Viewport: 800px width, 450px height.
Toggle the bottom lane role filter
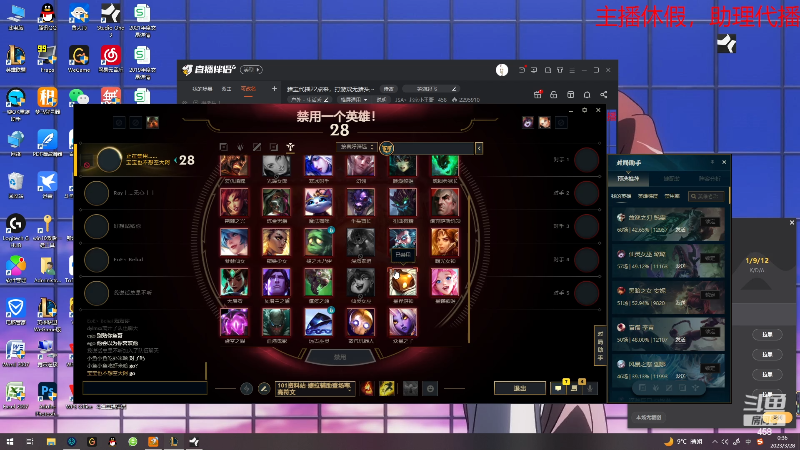pos(274,147)
